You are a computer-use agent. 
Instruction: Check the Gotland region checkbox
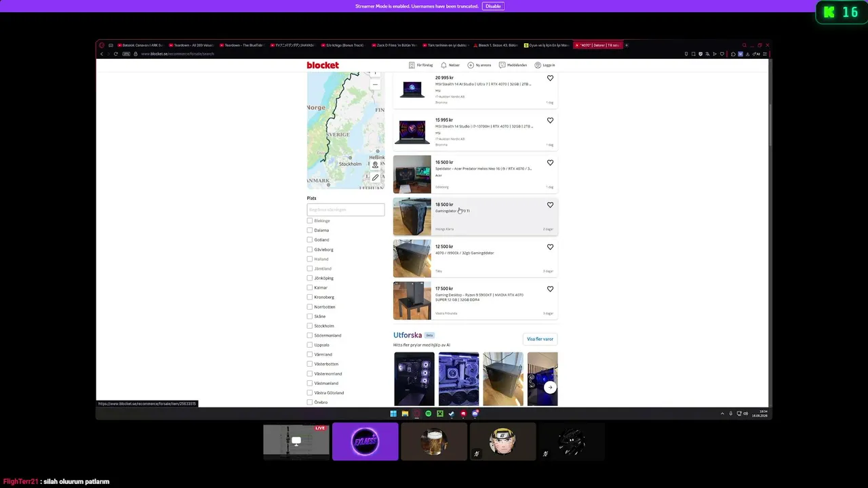310,240
